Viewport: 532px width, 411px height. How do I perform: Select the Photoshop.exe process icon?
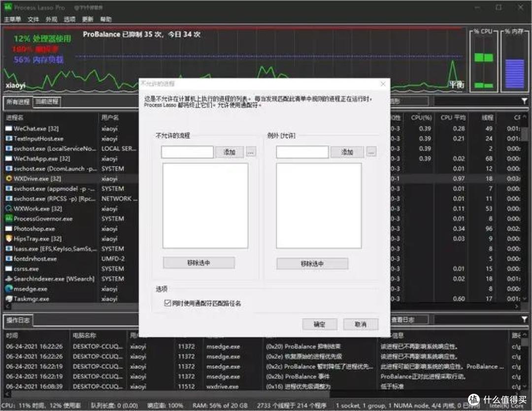pos(9,228)
